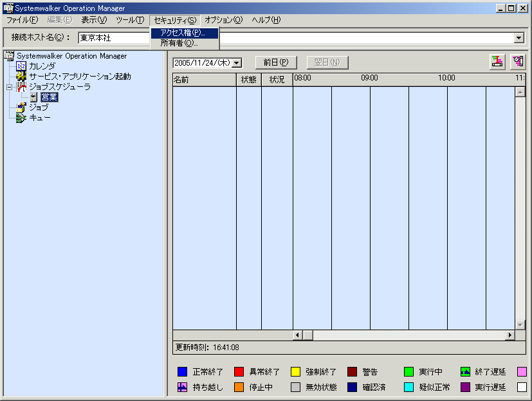Screen dimensions: 532x401
Task: Click the 持ち越し legend icon
Action: (x=182, y=387)
